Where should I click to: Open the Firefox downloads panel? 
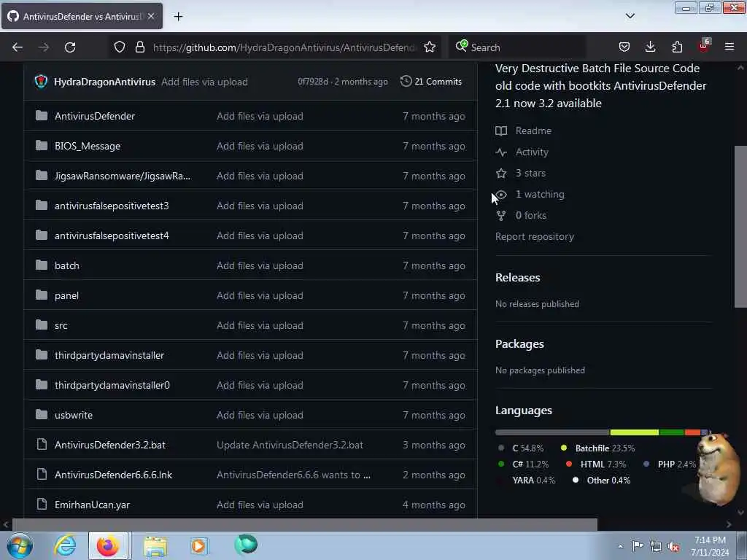[x=650, y=47]
